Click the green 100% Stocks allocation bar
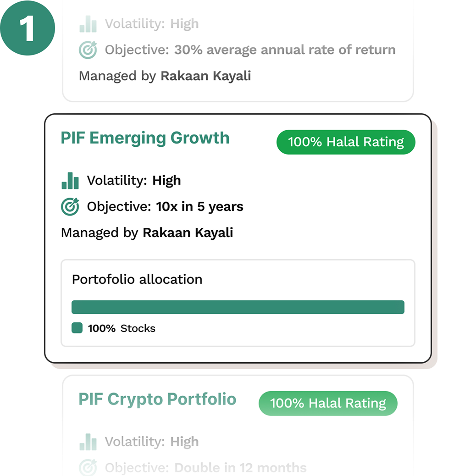The width and height of the screenshot is (476, 476). point(238,307)
